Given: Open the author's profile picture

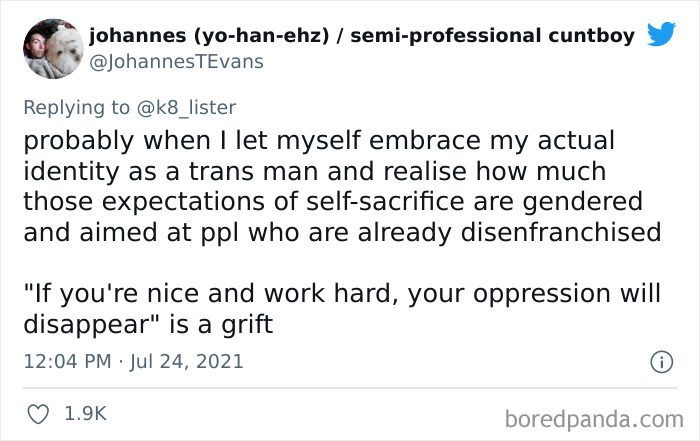Looking at the screenshot, I should pos(53,49).
